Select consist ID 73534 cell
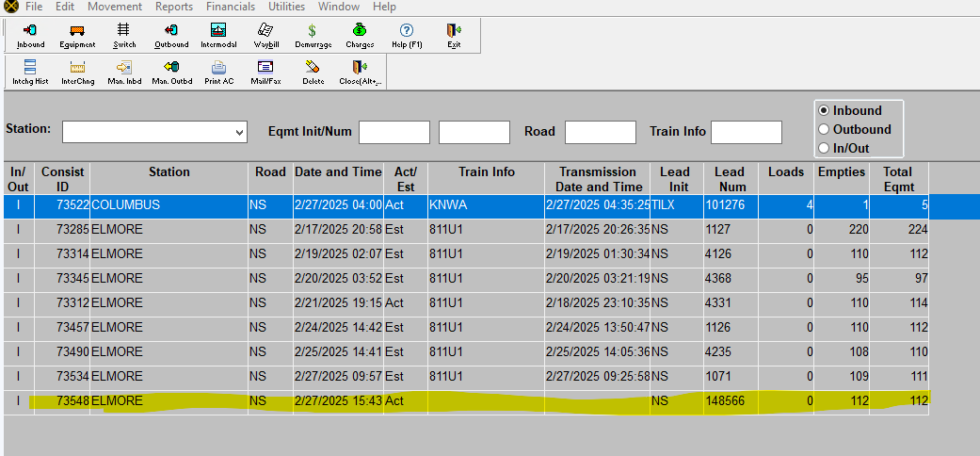This screenshot has height=456, width=980. [x=62, y=377]
